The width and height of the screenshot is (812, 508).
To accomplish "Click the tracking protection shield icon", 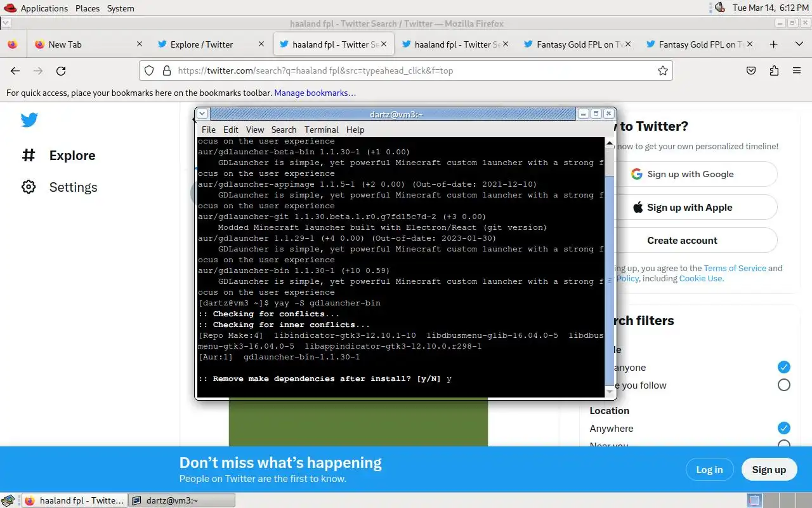I will pos(149,70).
